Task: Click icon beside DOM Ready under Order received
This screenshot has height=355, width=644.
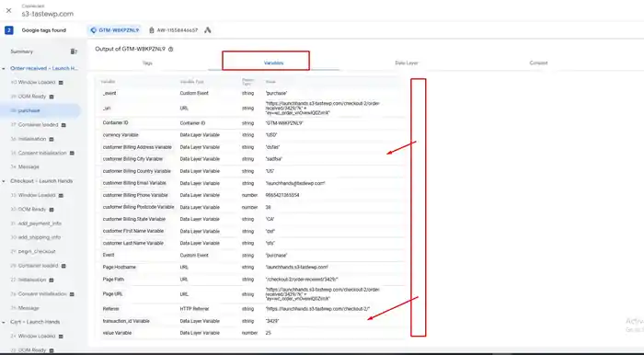Action: tap(52, 97)
